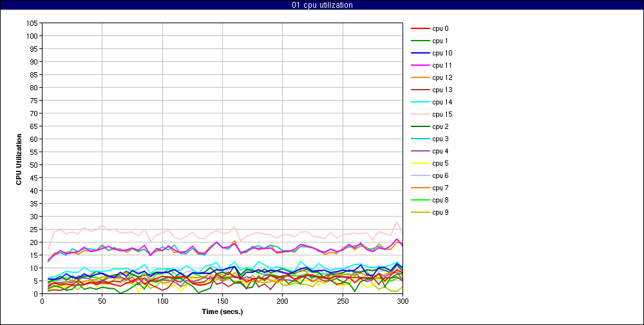Click the pink cpu 15 legend line
Image resolution: width=644 pixels, height=325 pixels.
pos(420,114)
